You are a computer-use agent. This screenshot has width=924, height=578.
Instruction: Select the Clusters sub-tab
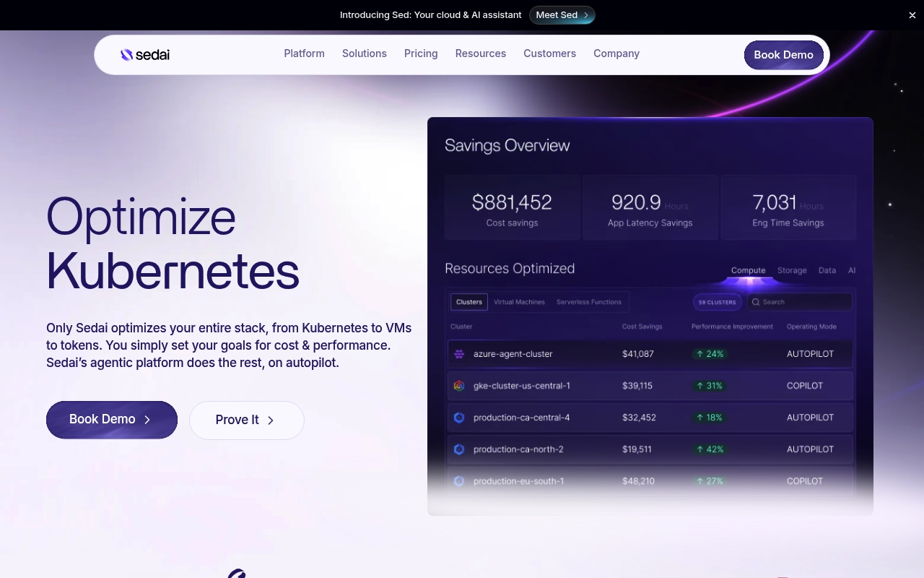click(x=469, y=302)
